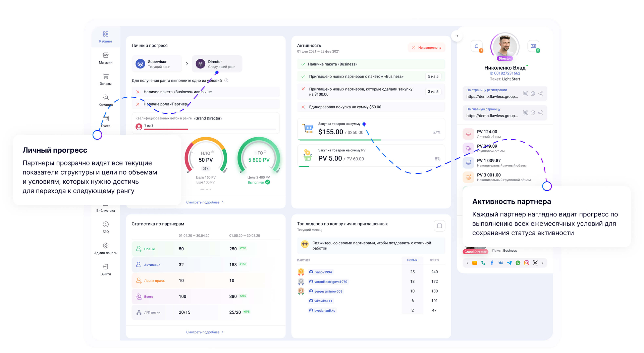Viewport: 644px width, 353px height.
Task: Open the notifications bell icon
Action: point(476,46)
